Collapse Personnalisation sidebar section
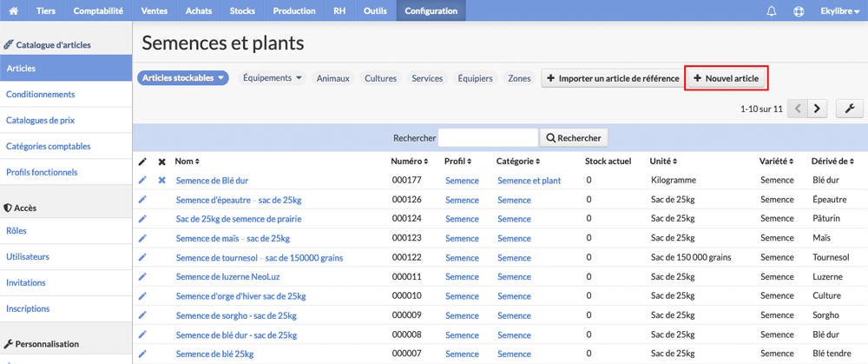This screenshot has height=364, width=868. pos(42,343)
